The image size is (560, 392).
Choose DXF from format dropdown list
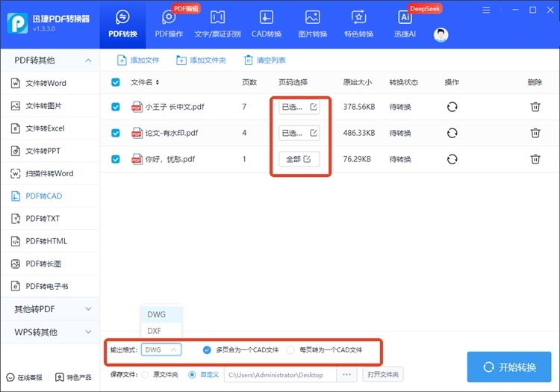pyautogui.click(x=161, y=331)
